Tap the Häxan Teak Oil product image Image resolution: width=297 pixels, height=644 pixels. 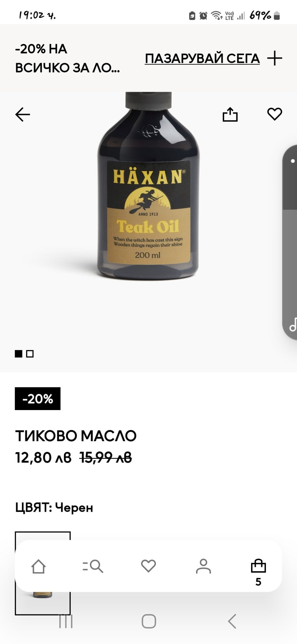(x=148, y=186)
